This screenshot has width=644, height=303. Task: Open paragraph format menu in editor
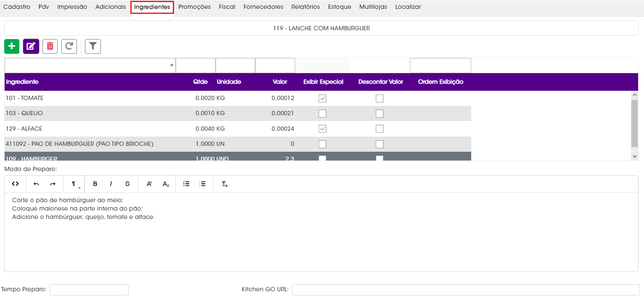74,184
